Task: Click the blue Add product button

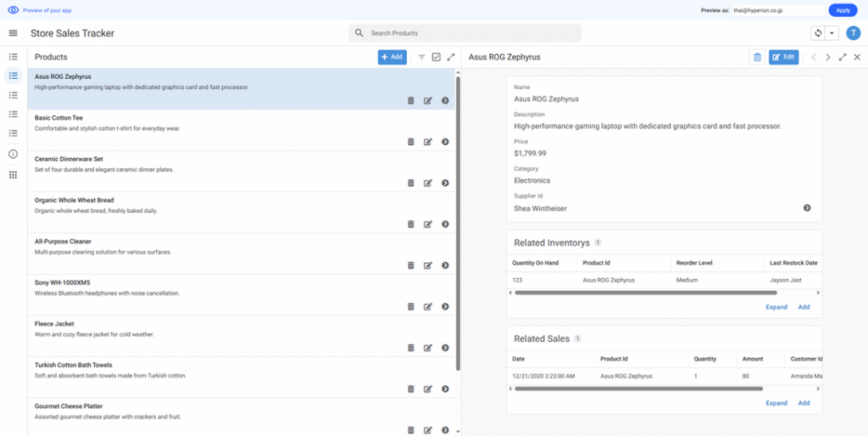Action: click(392, 57)
